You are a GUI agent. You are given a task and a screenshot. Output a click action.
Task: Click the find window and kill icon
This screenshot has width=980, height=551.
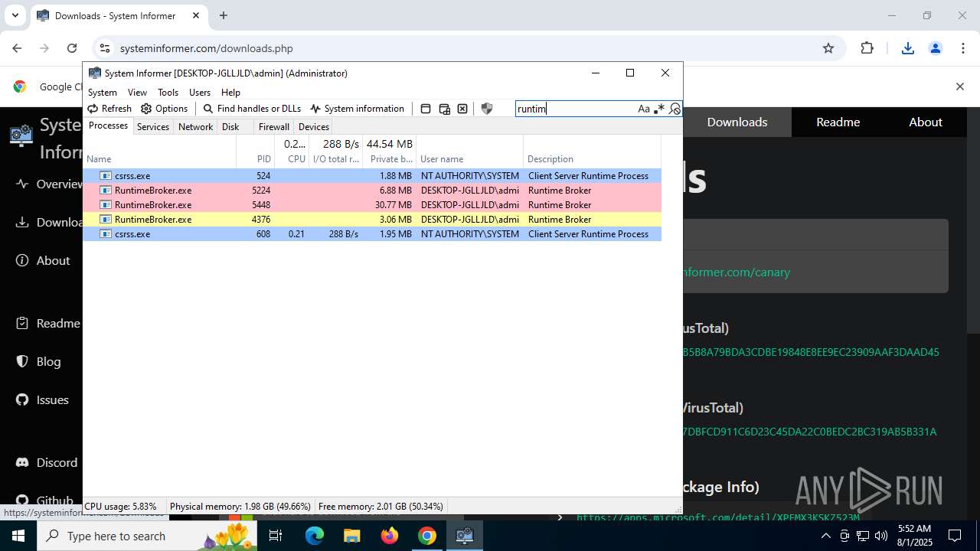tap(462, 109)
